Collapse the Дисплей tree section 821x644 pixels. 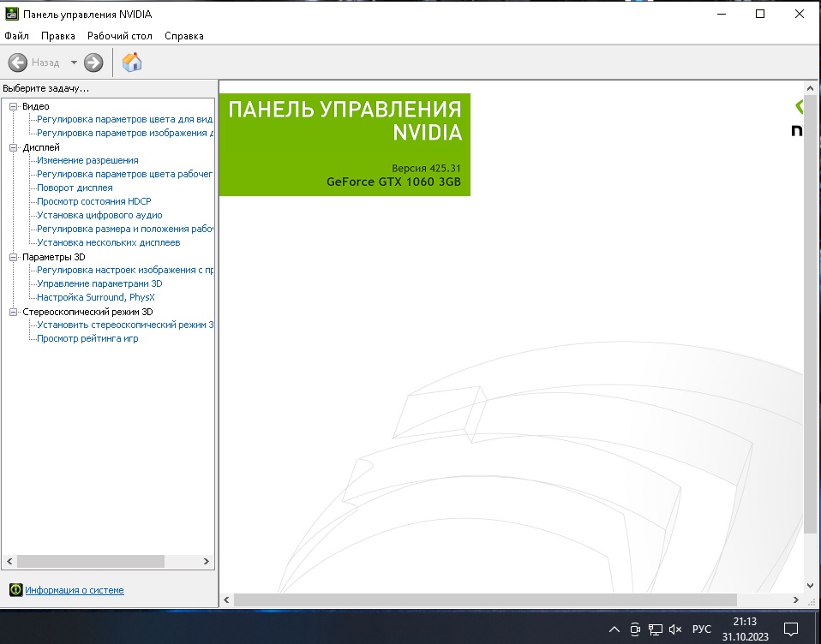(13, 147)
